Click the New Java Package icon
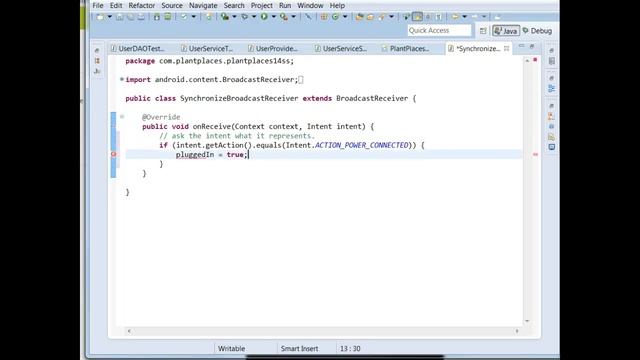This screenshot has height=360, width=640. [x=324, y=17]
